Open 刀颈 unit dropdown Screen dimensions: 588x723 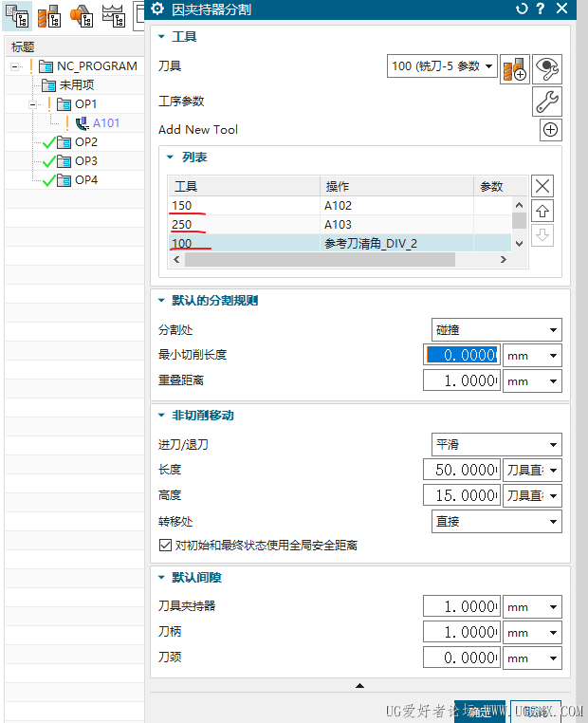point(532,658)
